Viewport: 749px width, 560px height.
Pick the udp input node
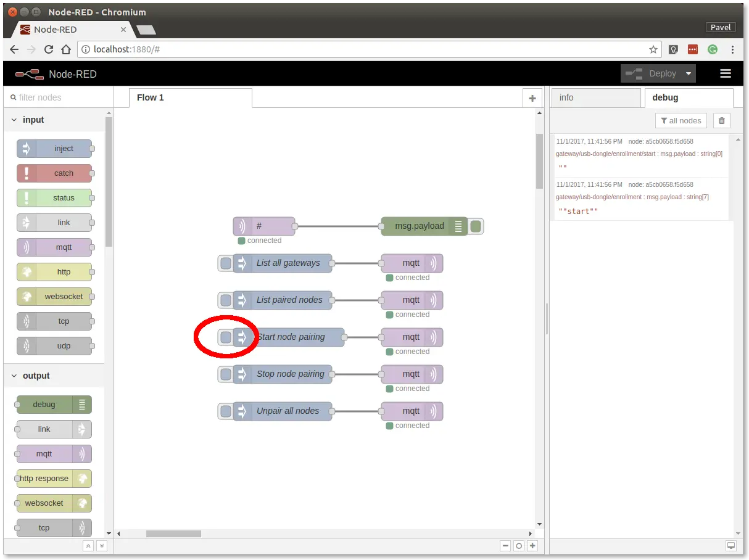54,346
